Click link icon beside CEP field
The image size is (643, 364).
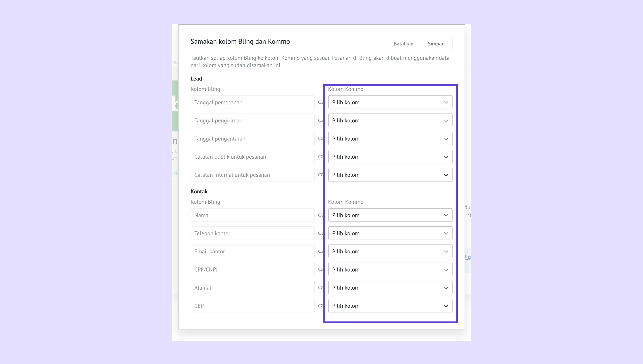(321, 305)
